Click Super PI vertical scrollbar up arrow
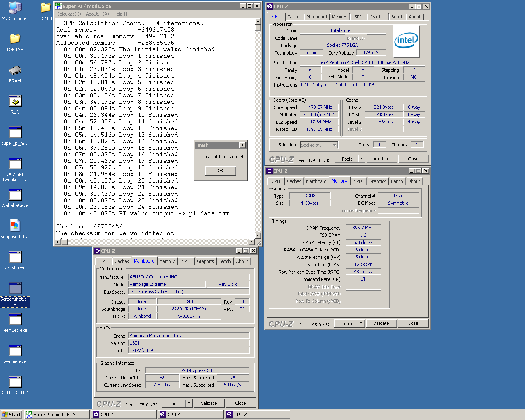The width and height of the screenshot is (525, 420). tap(258, 21)
